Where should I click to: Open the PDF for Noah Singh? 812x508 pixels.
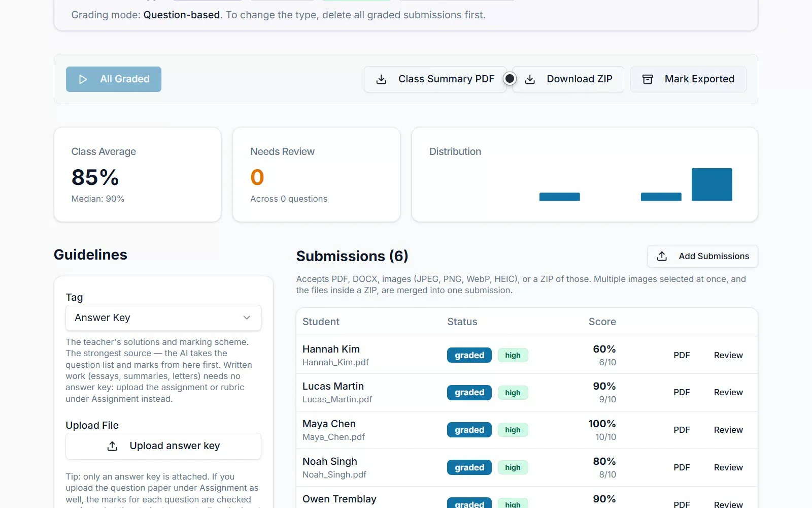pos(682,467)
